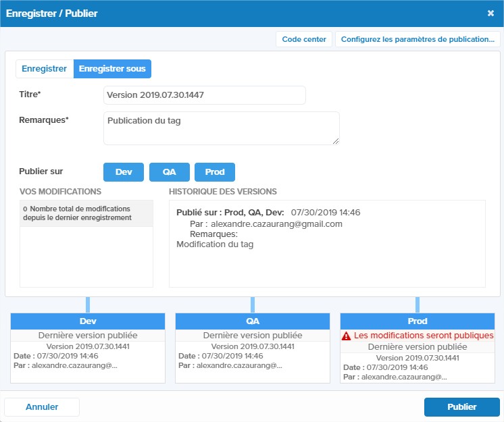The image size is (504, 422).
Task: Select the QA environment header
Action: 253,321
